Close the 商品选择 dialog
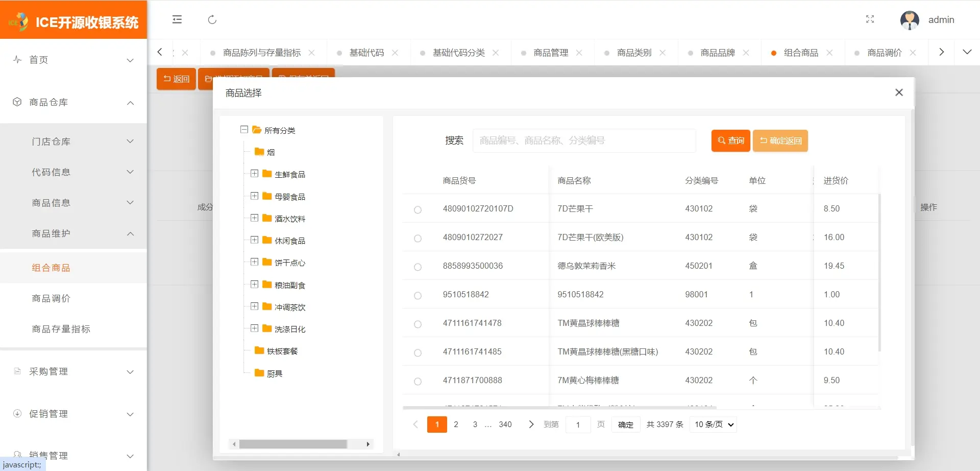Screen dimensions: 980x471 [x=899, y=92]
